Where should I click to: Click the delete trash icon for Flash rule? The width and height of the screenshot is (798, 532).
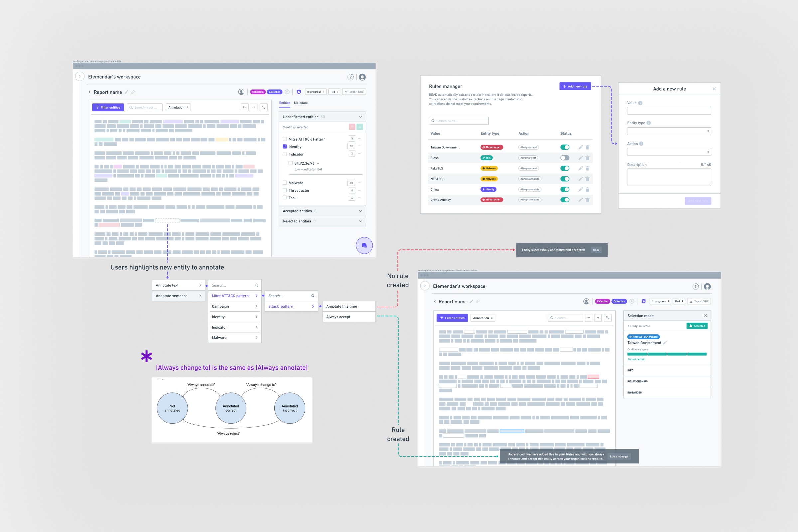click(587, 158)
